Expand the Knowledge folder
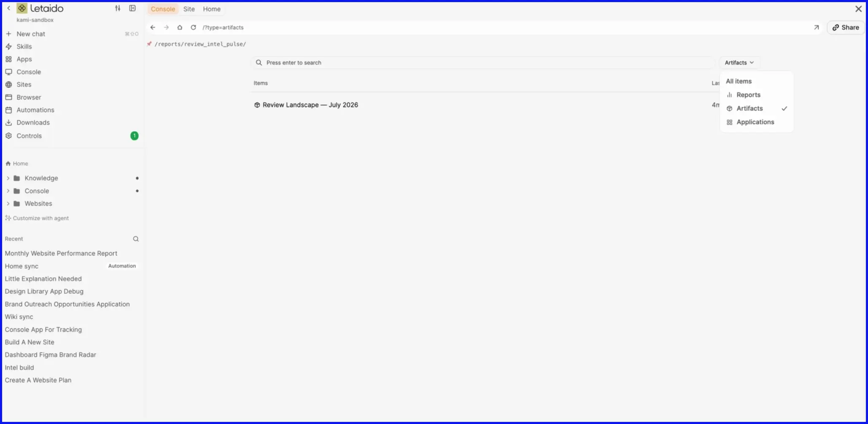Viewport: 868px width, 424px height. pyautogui.click(x=8, y=178)
